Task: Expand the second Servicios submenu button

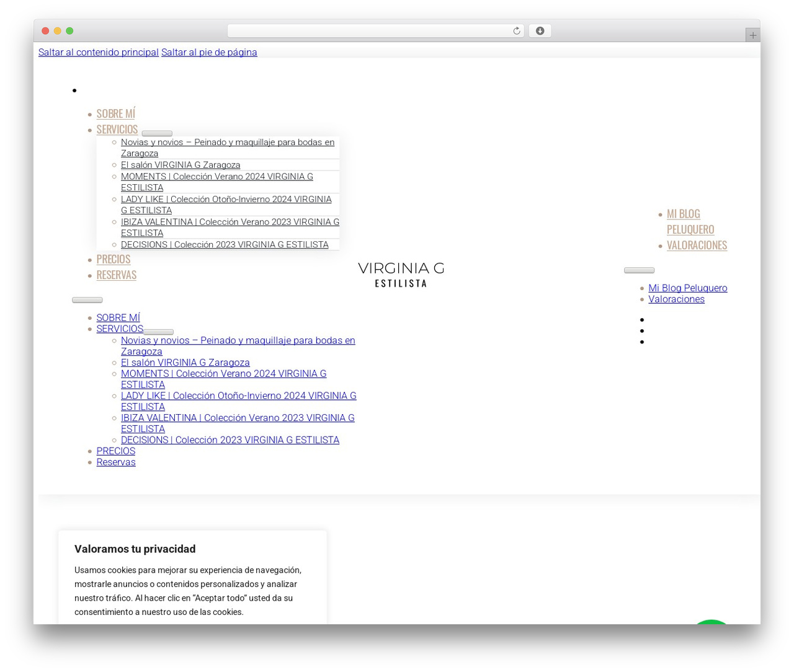Action: point(158,332)
